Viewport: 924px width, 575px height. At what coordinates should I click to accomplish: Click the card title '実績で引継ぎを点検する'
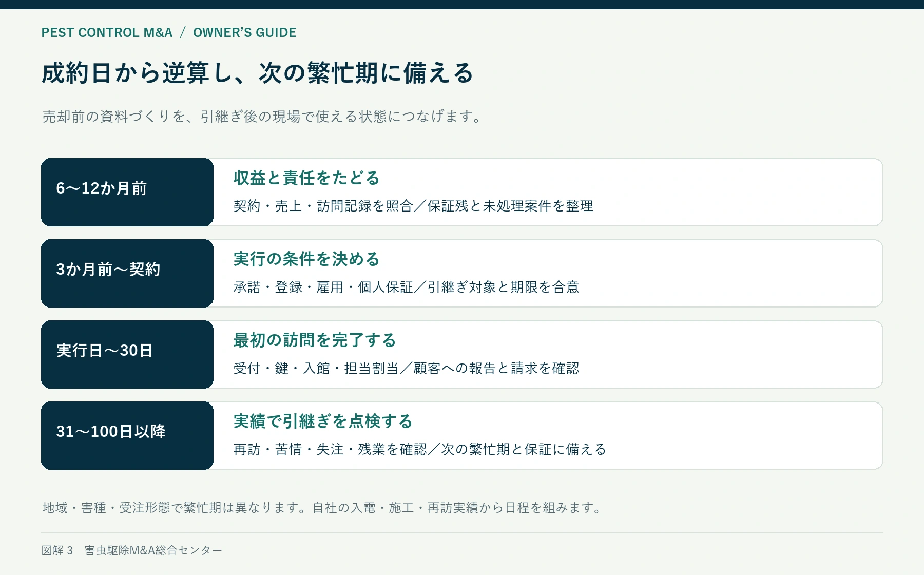[323, 421]
